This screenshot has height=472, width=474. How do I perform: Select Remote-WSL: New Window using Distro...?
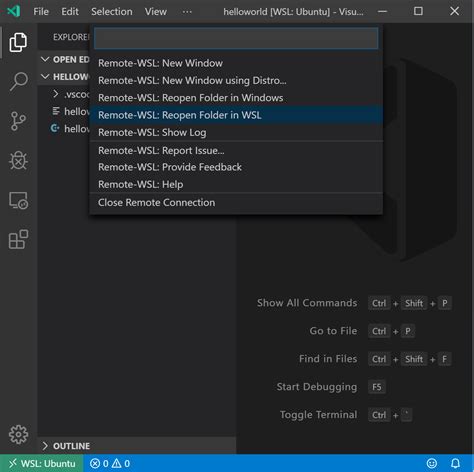(236, 80)
